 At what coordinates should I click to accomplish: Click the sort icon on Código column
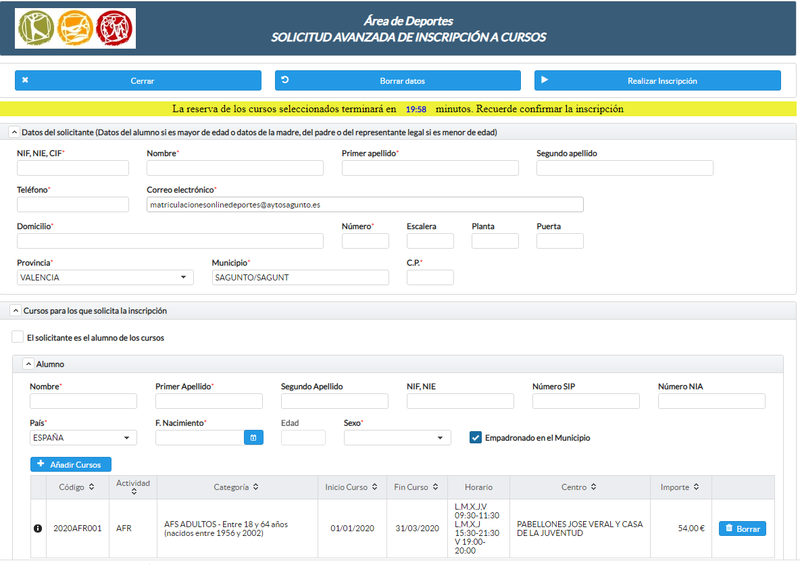click(x=92, y=487)
